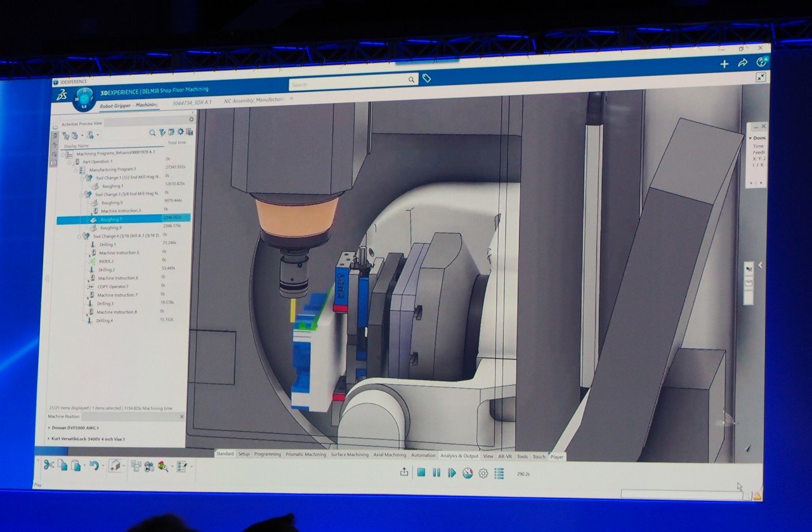Select Machine Instruction.3 tree row

(x=121, y=211)
